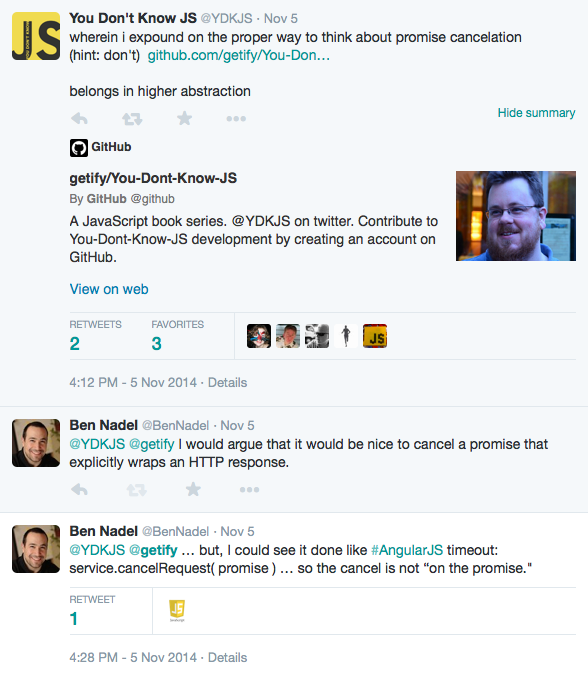Open the running figure favoriter avatar
588x675 pixels.
346,336
